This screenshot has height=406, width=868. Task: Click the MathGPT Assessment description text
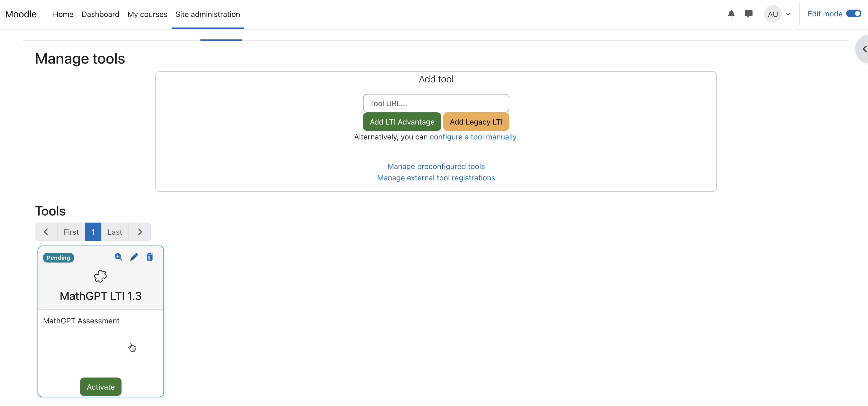[x=81, y=321]
